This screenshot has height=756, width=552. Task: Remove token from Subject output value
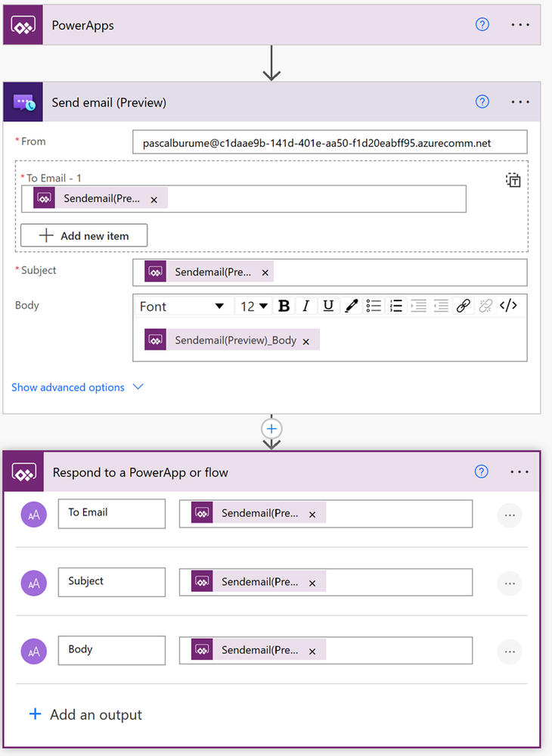(x=312, y=583)
